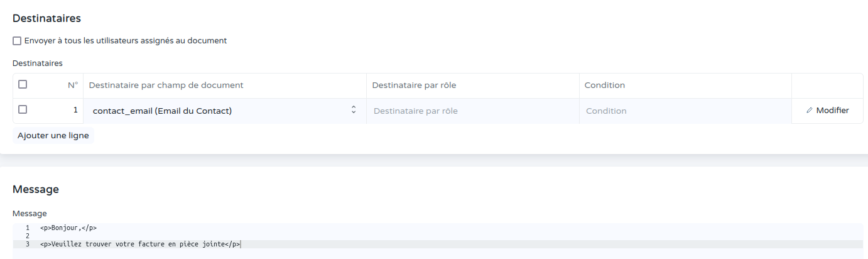Place cursor in the Bonjour code line
Screen dimensions: 868x259
pyautogui.click(x=68, y=228)
